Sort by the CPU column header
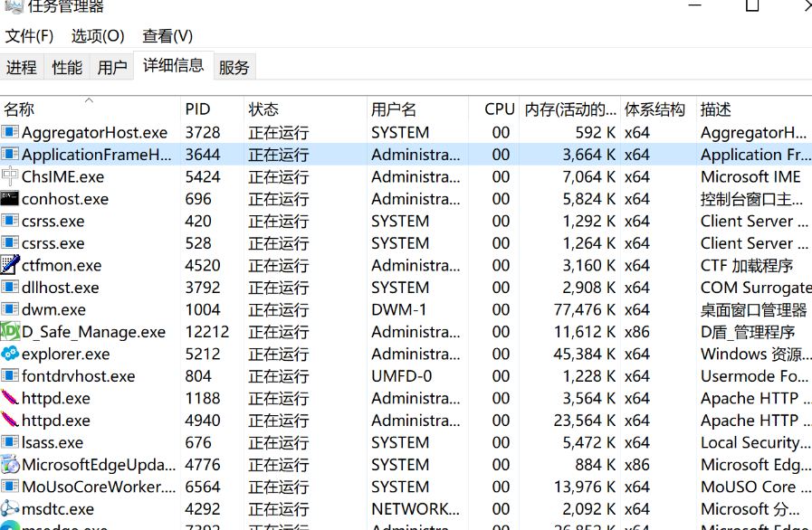The image size is (812, 530). pos(493,109)
